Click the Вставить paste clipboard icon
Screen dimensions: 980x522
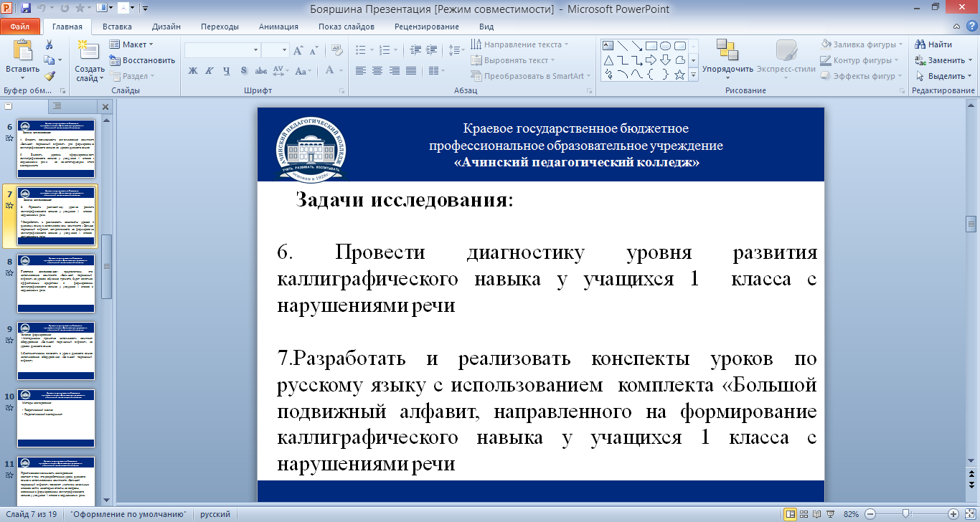22,50
